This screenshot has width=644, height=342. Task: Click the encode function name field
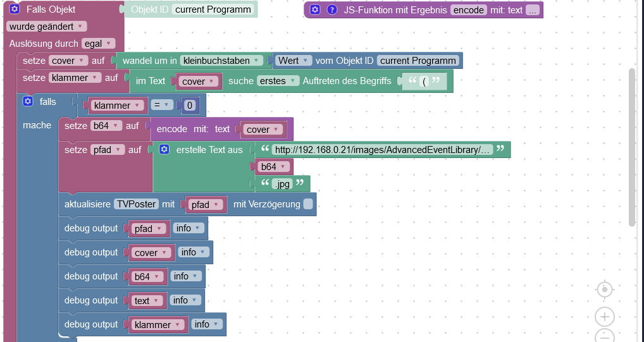pos(469,10)
